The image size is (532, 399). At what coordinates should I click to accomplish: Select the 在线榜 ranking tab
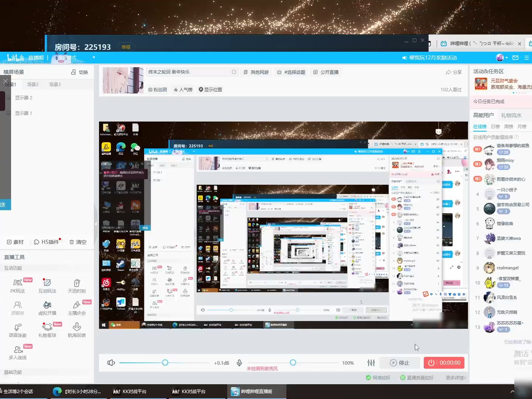click(480, 126)
